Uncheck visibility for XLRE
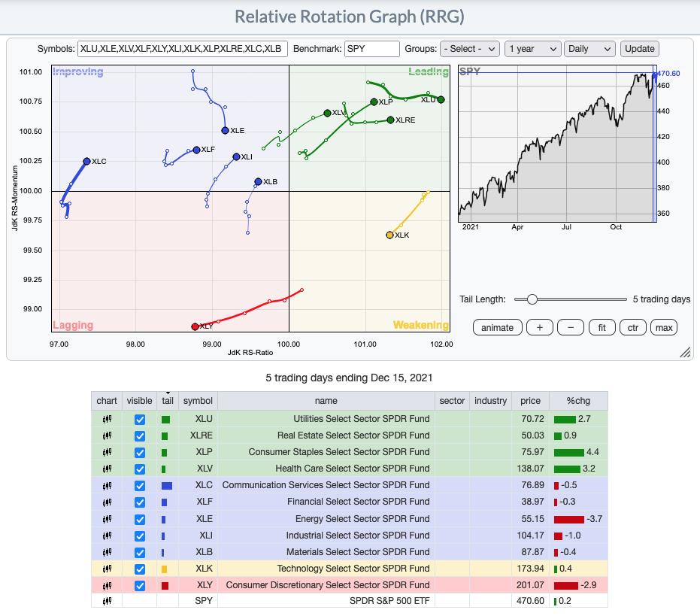The height and width of the screenshot is (616, 700). point(140,436)
